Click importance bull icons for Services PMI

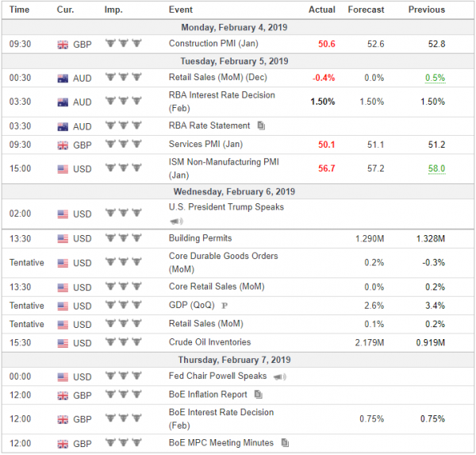[x=124, y=144]
